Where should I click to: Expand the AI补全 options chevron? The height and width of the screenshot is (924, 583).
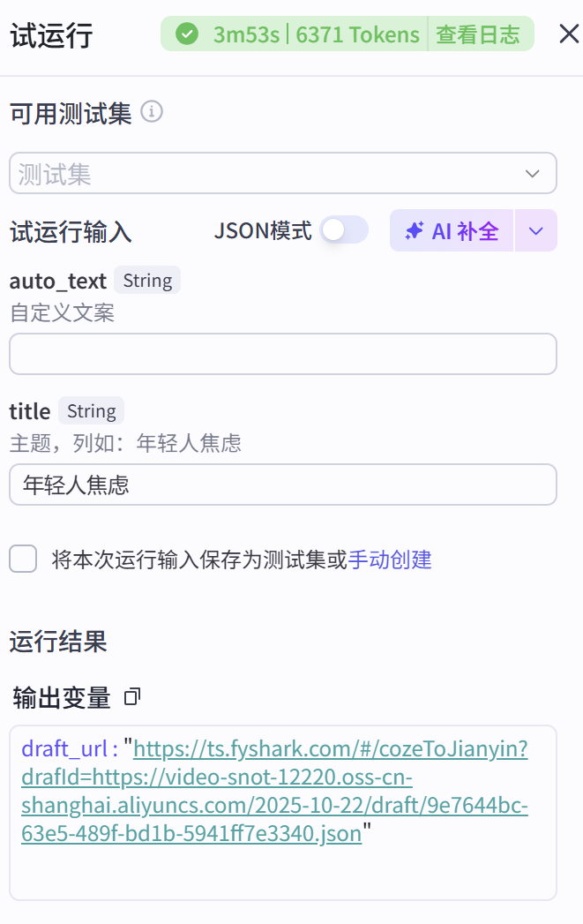(535, 229)
